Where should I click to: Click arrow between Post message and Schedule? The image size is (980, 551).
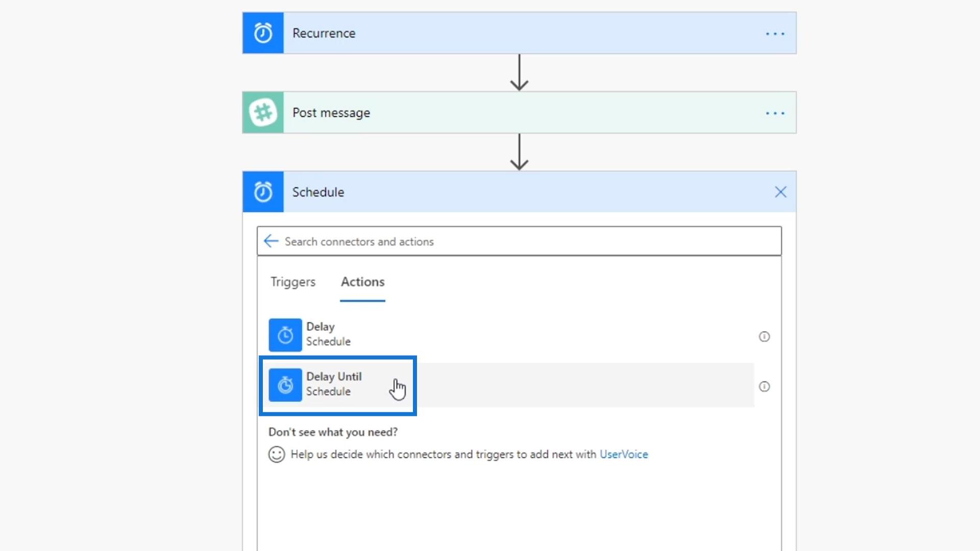pyautogui.click(x=519, y=153)
